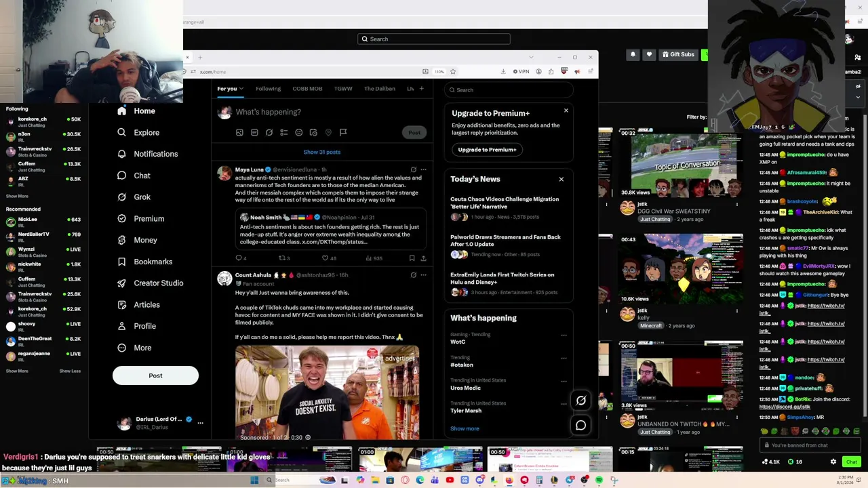Image resolution: width=868 pixels, height=488 pixels.
Task: Click the Upgrade to Premium+ button
Action: [x=487, y=150]
